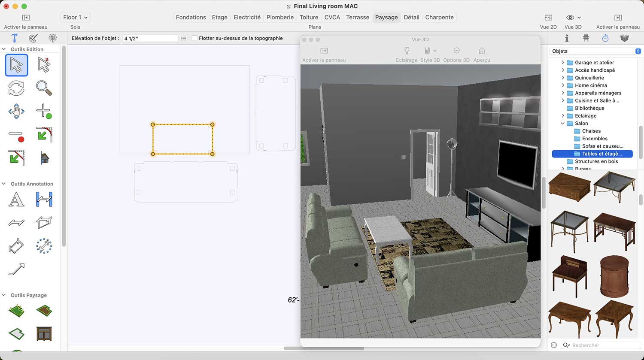Viewport: 644px width, 360px height.
Task: Switch to the Terrasse plan tab
Action: [x=358, y=17]
